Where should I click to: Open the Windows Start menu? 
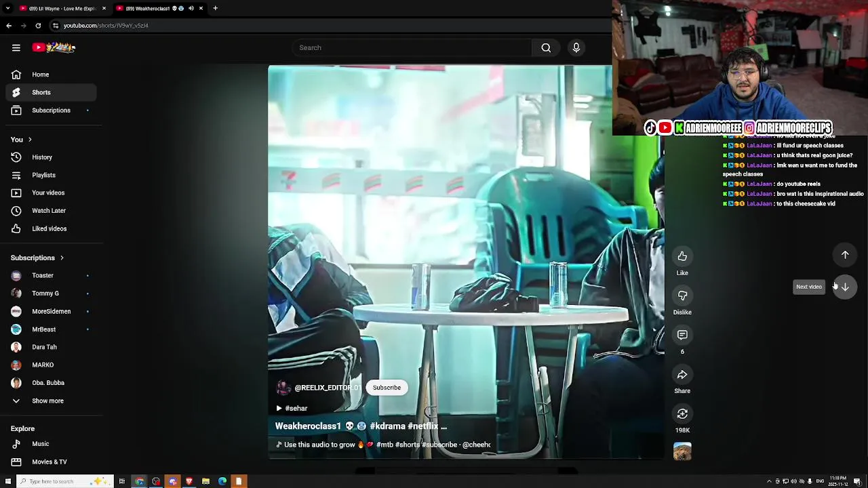click(8, 481)
